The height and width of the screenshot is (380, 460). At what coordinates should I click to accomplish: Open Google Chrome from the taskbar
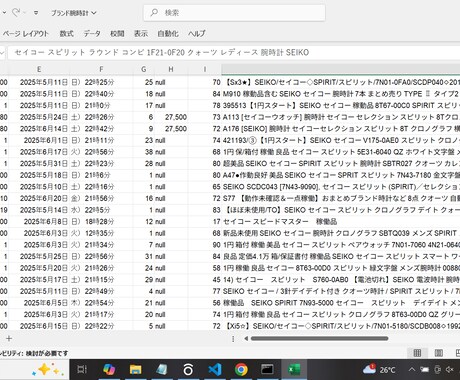tap(241, 369)
